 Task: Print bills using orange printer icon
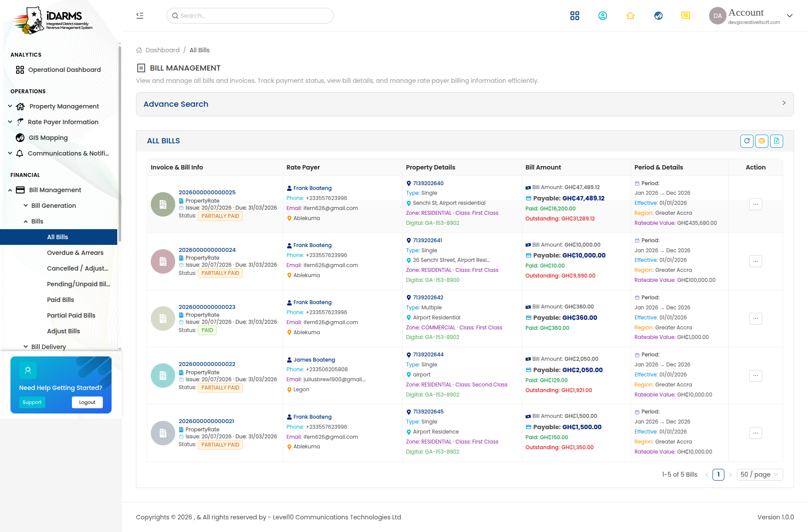tap(762, 141)
